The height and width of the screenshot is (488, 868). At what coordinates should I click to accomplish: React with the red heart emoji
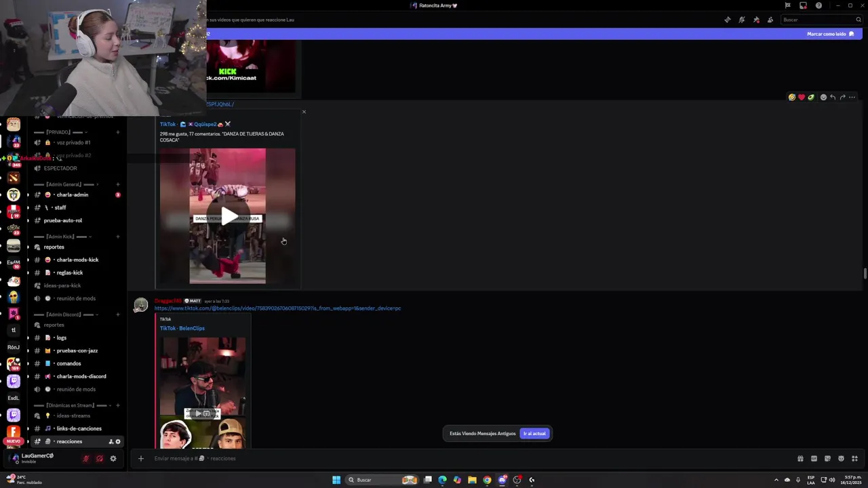pos(801,97)
